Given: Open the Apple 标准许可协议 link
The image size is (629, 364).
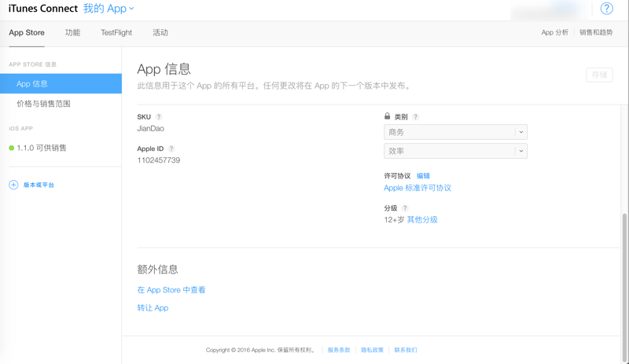Looking at the screenshot, I should (417, 188).
